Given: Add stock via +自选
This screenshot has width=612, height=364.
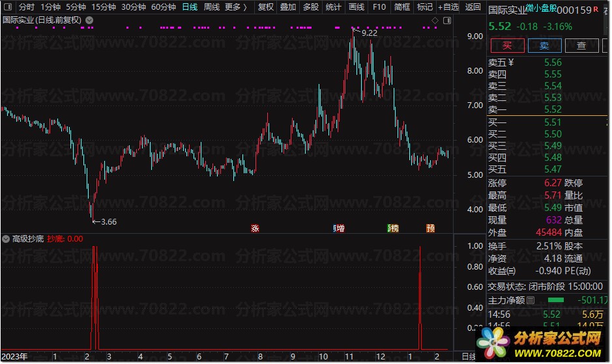Looking at the screenshot, I should click(448, 7).
